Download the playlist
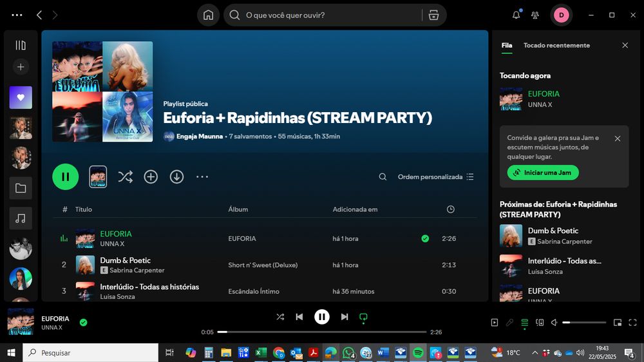 (x=176, y=176)
